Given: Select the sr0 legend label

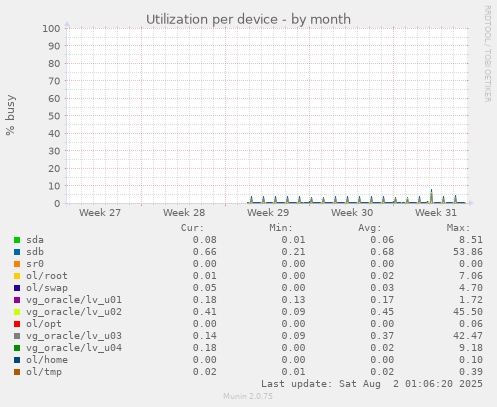Looking at the screenshot, I should pos(35,264).
